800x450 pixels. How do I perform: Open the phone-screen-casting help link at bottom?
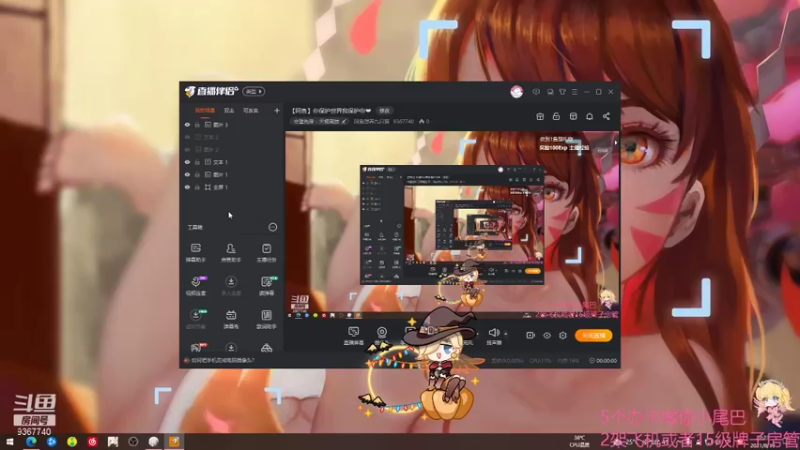pyautogui.click(x=219, y=361)
